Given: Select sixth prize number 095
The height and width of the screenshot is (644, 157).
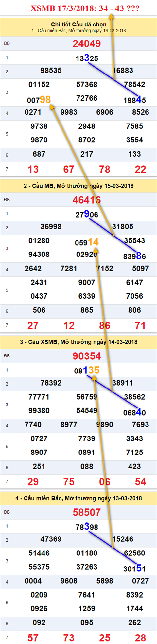Looking at the screenshot, I should click(x=87, y=622).
